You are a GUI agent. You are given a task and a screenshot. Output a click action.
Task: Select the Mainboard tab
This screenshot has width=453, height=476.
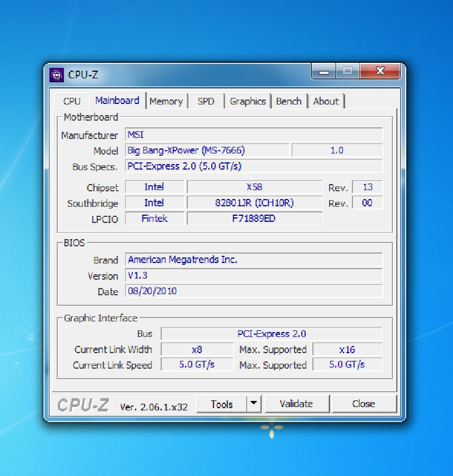tap(117, 101)
